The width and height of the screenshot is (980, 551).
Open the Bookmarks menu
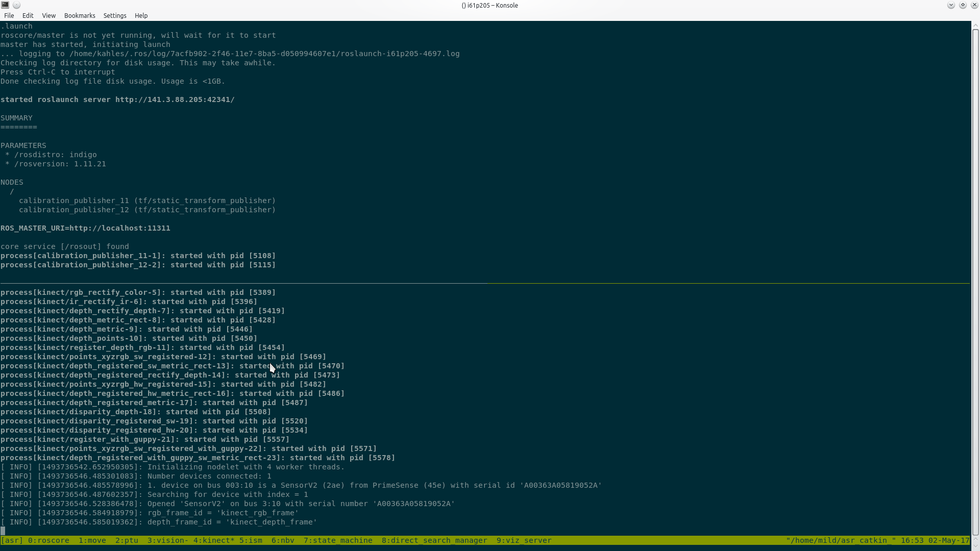[x=80, y=16]
